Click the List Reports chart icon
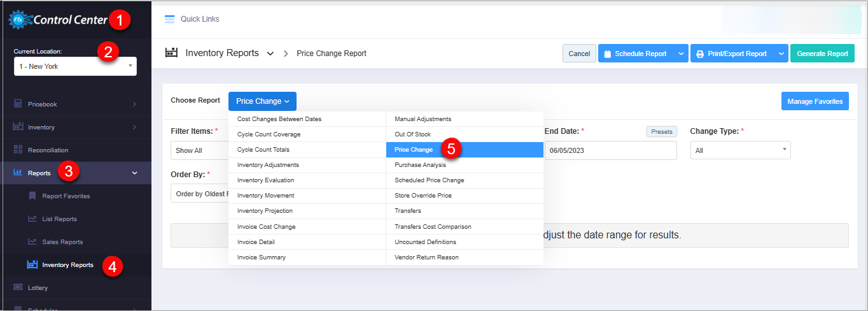Image resolution: width=868 pixels, height=311 pixels. (32, 219)
